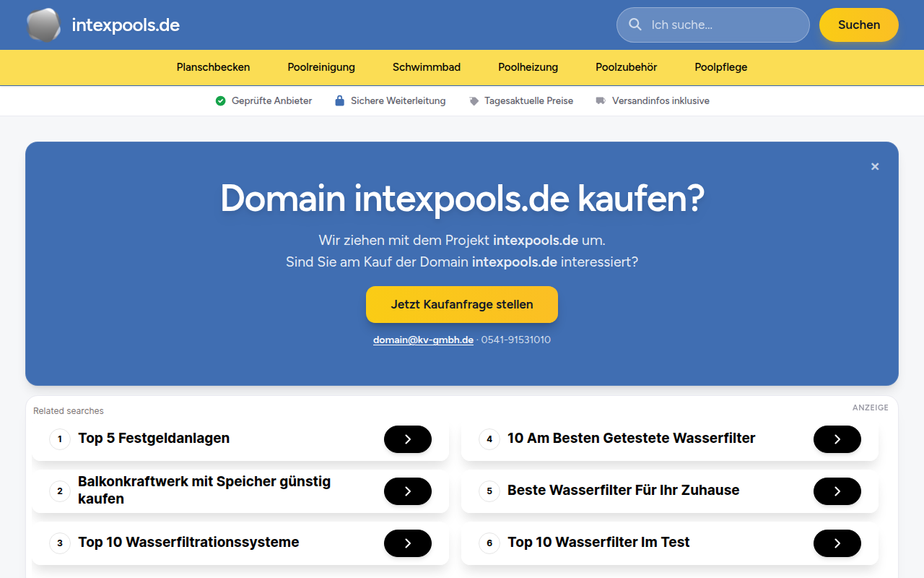Open the domain@kv-gmbh.de email link

(423, 340)
